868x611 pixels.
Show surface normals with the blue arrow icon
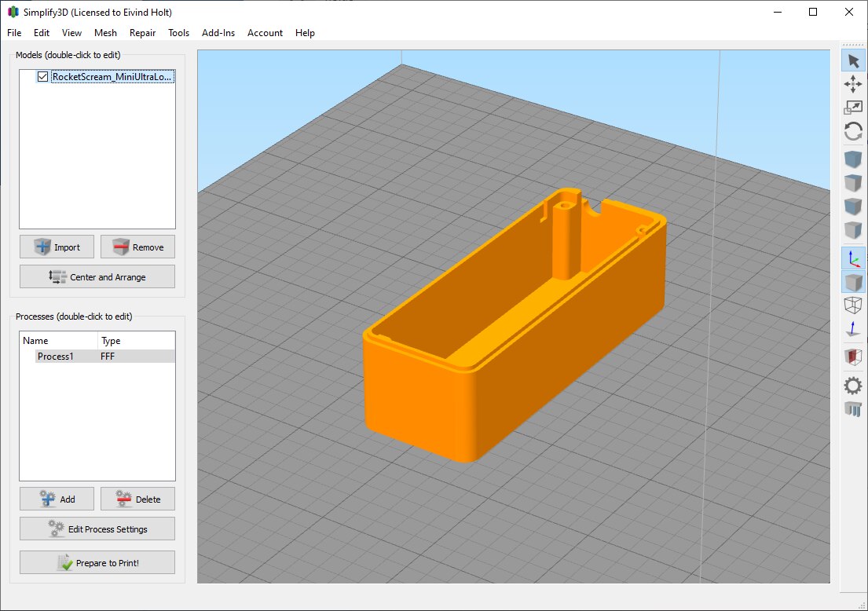853,330
